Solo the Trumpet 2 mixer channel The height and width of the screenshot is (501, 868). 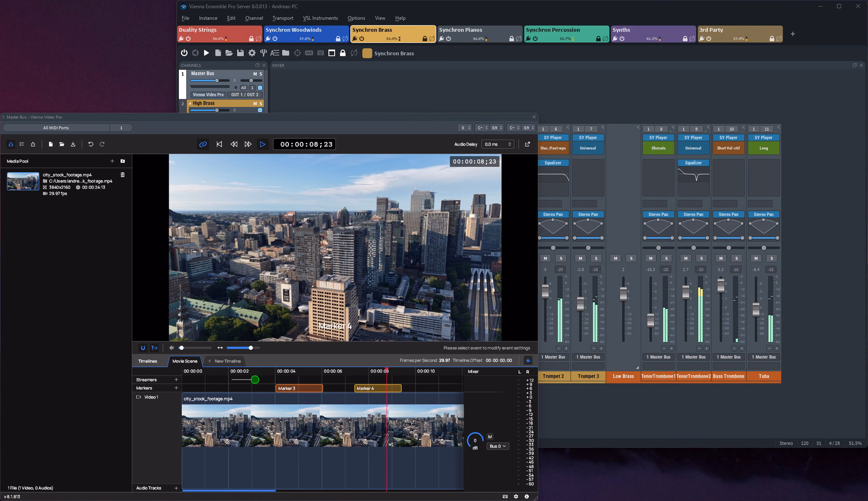(561, 258)
